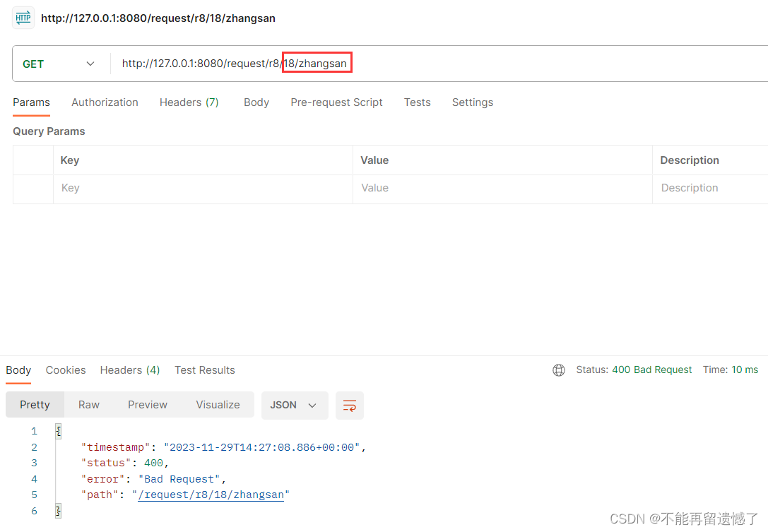Click the 10 ms response time value
This screenshot has height=532, width=768.
click(x=745, y=370)
